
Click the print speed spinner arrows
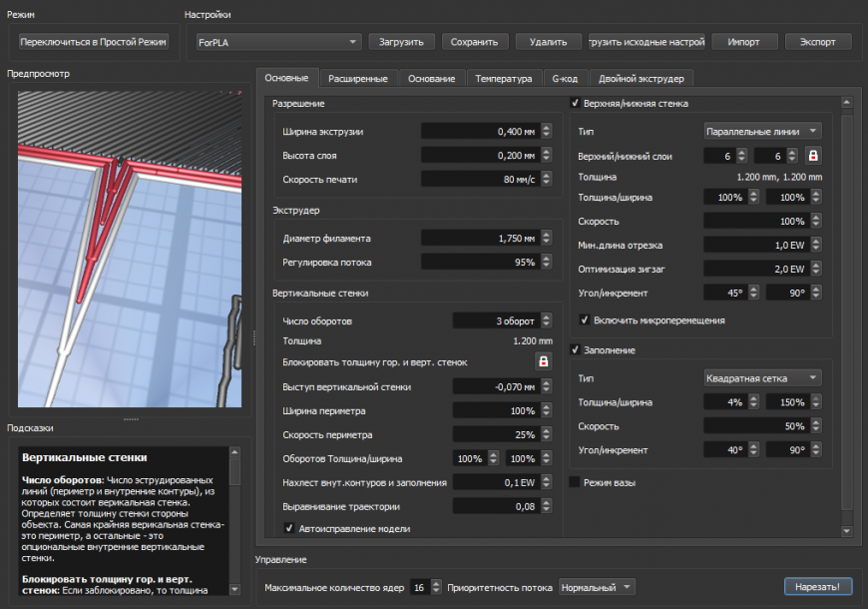(x=547, y=179)
